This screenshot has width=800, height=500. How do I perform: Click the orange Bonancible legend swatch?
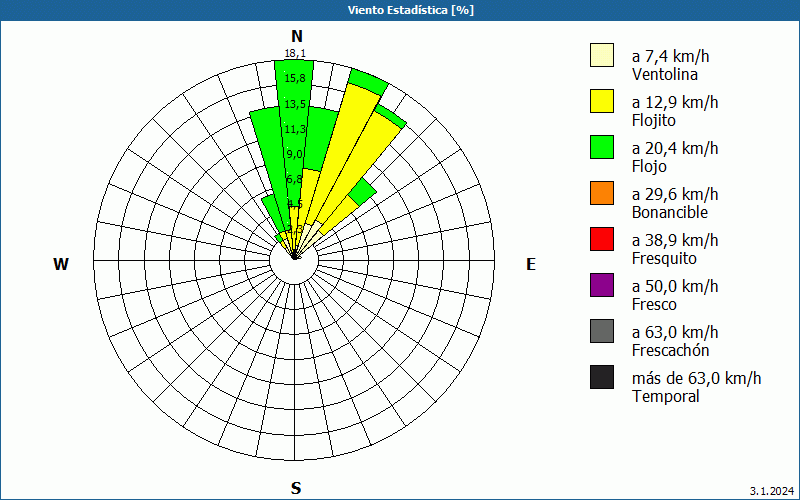point(602,193)
